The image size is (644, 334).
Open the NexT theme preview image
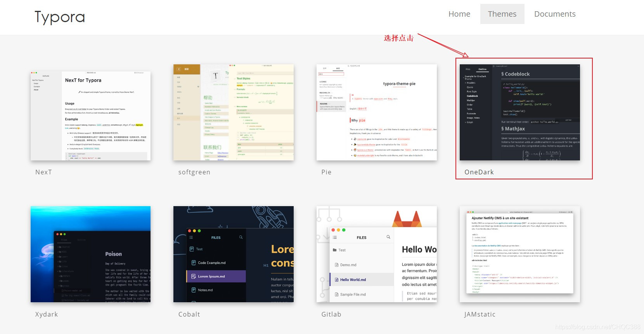[x=90, y=115]
